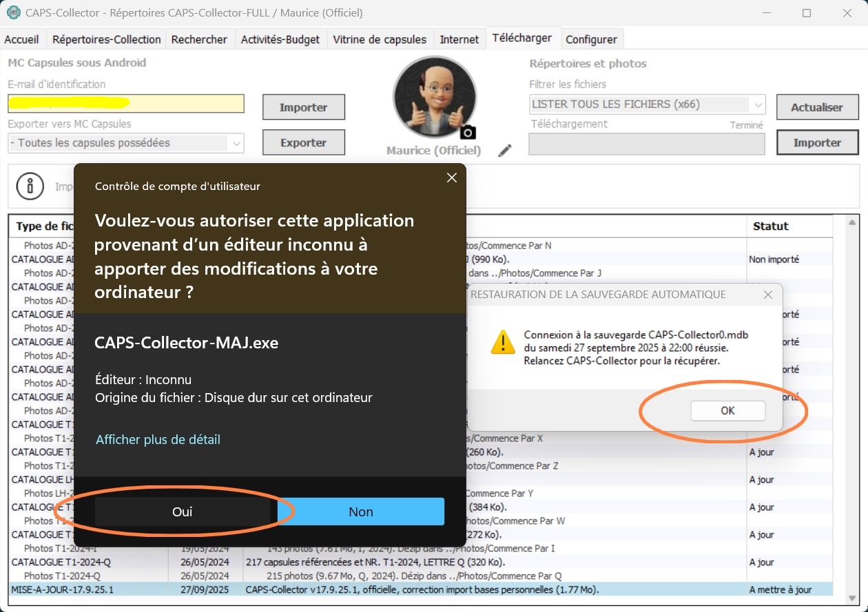Click the CAPS-Collector app icon in title bar

(12, 12)
